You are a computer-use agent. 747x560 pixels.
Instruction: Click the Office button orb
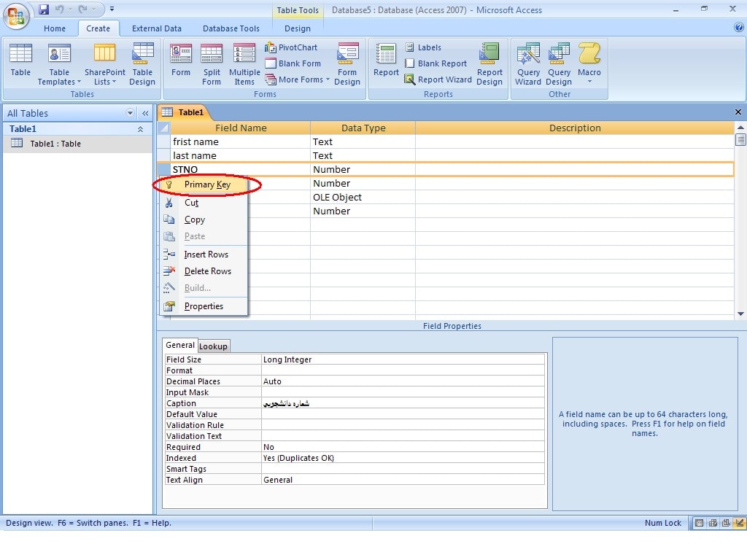16,16
